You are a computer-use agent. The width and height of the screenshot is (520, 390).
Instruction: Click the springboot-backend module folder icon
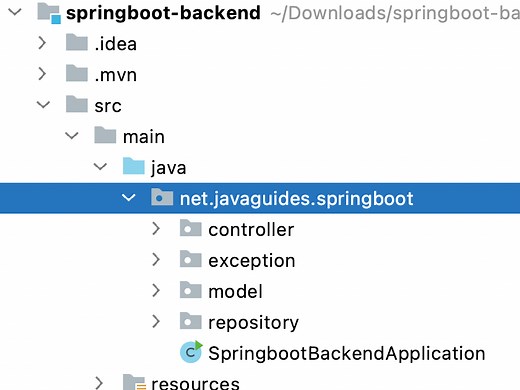[49, 13]
